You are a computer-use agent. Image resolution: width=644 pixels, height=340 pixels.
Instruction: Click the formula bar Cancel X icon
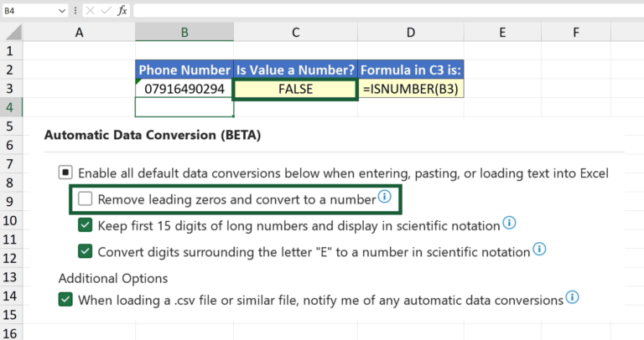[89, 11]
